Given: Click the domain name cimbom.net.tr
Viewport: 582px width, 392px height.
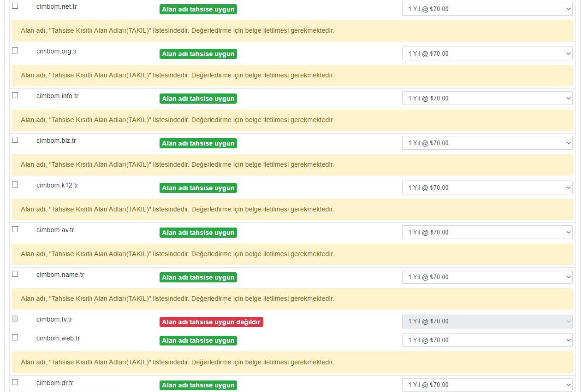Looking at the screenshot, I should pos(57,6).
